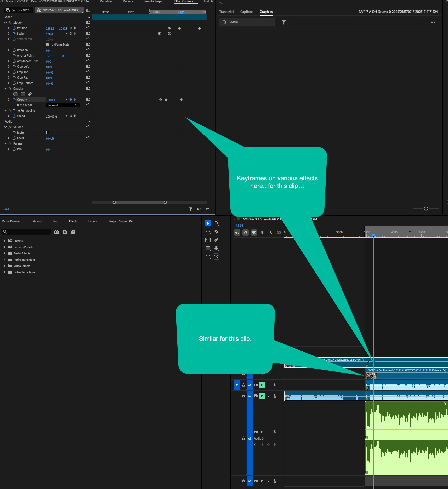Toggle insert sequences as nests button
The height and width of the screenshot is (489, 448).
(x=237, y=232)
